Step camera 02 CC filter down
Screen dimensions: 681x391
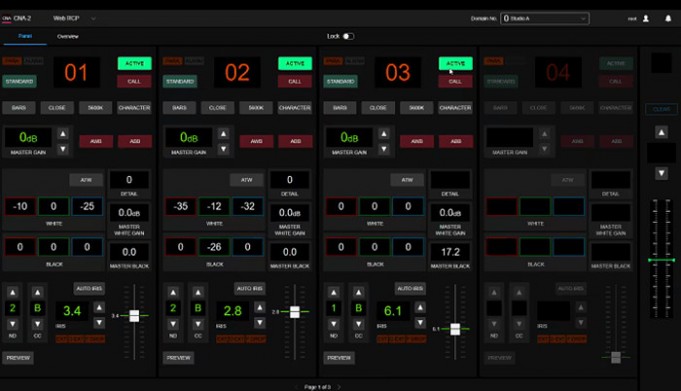pyautogui.click(x=198, y=324)
